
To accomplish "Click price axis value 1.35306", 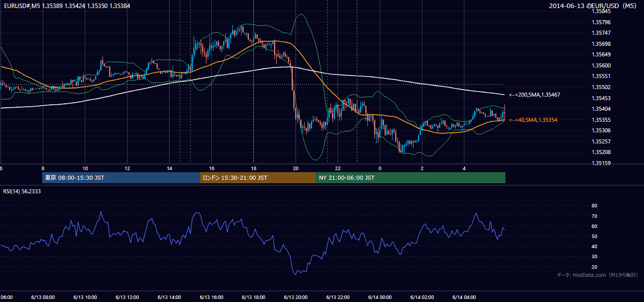I will pyautogui.click(x=602, y=130).
